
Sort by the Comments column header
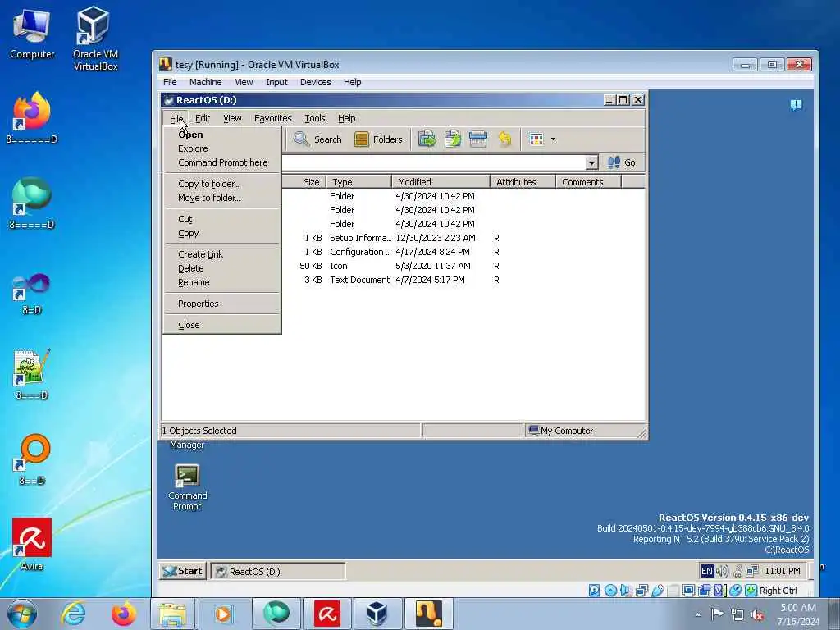coord(588,182)
